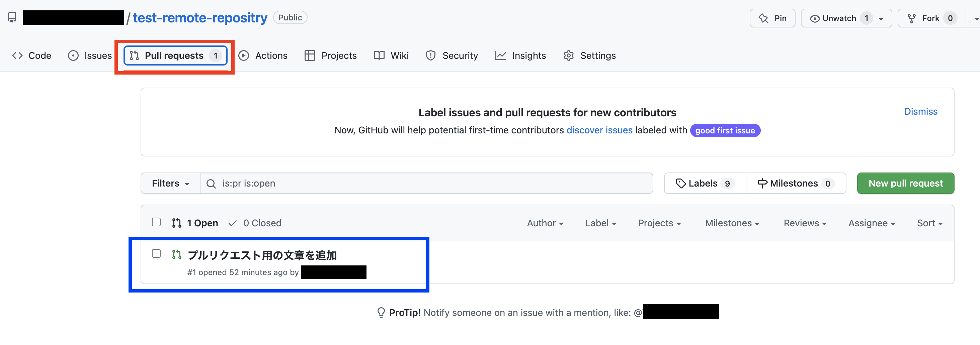Open the Sort dropdown
This screenshot has width=980, height=345.
click(930, 223)
